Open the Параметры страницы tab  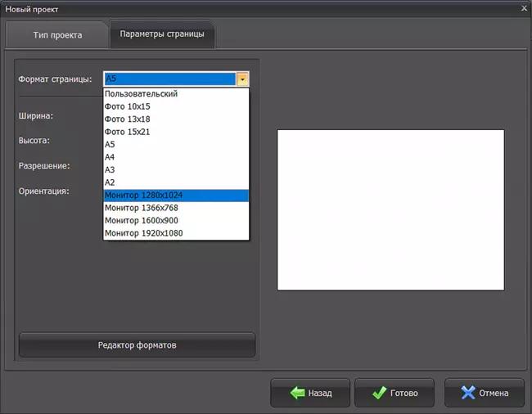click(x=162, y=34)
